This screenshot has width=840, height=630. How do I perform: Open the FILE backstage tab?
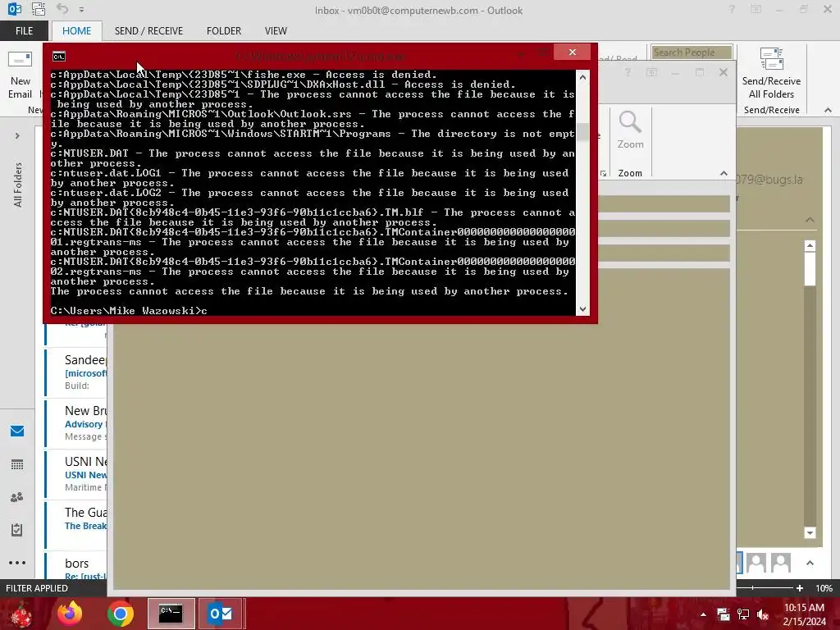(x=24, y=31)
